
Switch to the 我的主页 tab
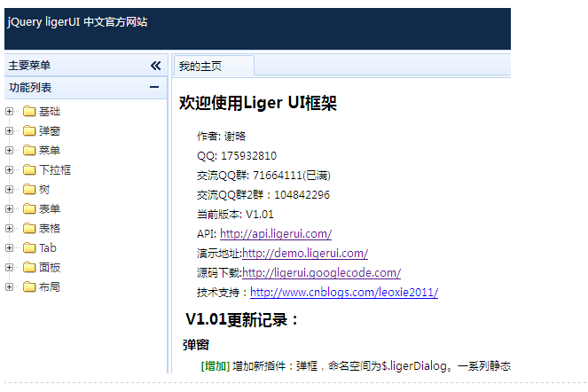click(x=214, y=66)
